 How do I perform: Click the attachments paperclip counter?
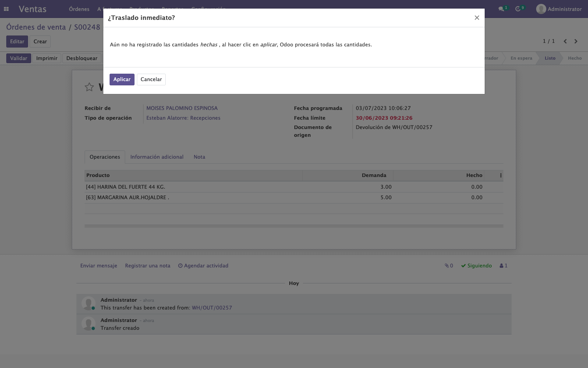449,266
